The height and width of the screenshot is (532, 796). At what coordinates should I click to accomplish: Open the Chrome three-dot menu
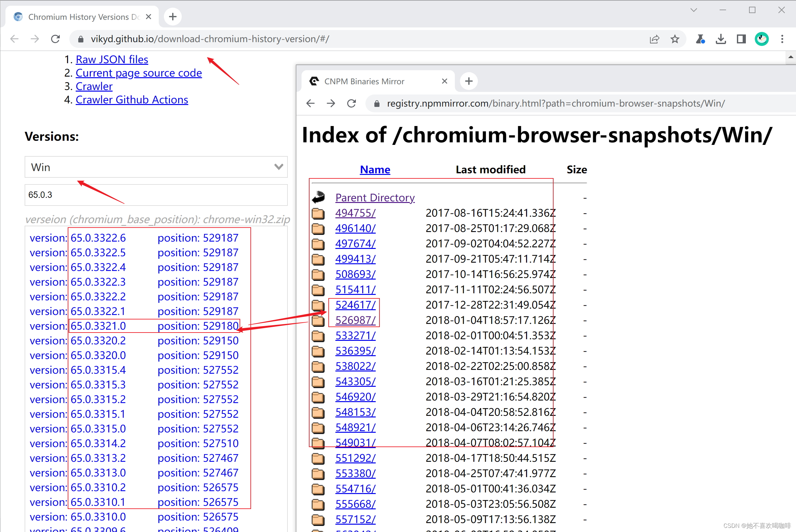point(782,39)
